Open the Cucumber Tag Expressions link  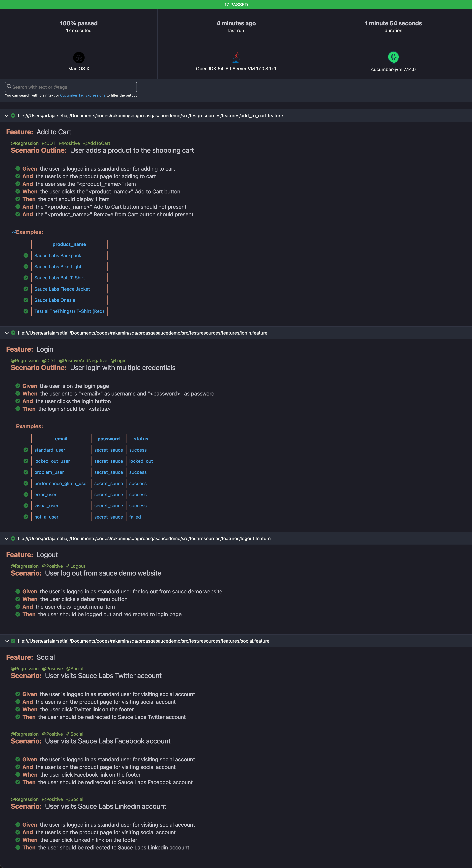(x=83, y=95)
